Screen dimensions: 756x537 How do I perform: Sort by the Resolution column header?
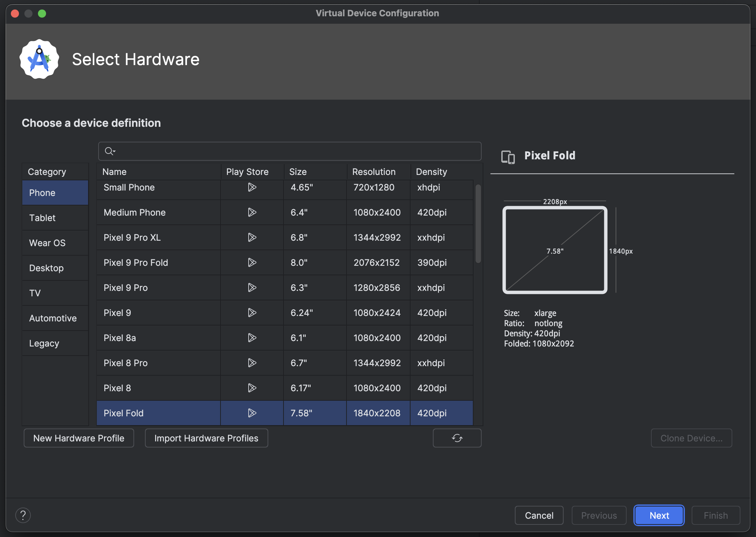(x=379, y=172)
